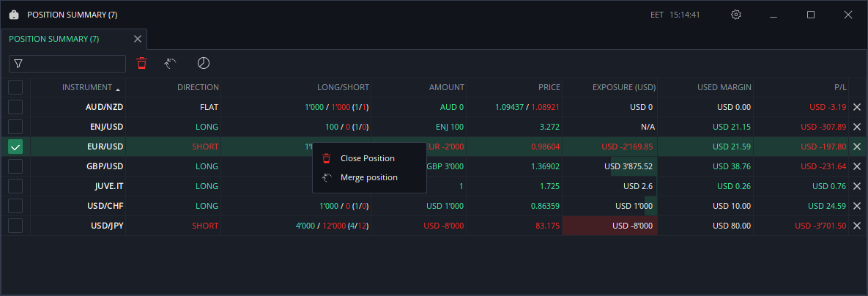Click the GBP/USD instrument name

coord(105,166)
